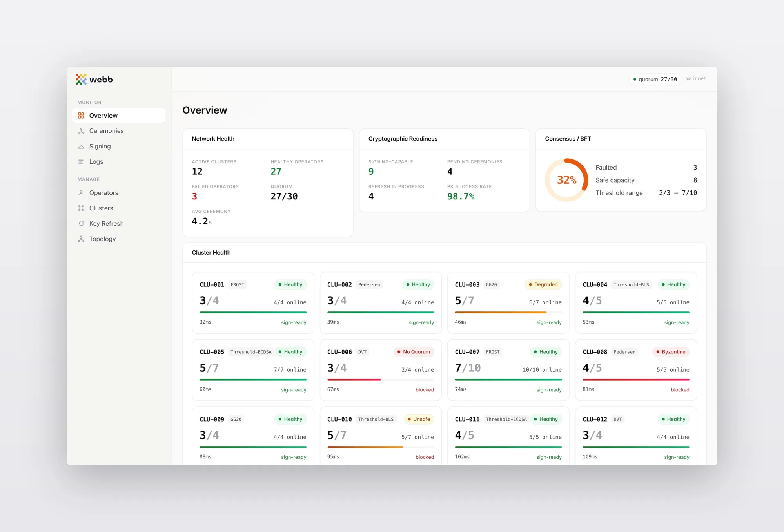784x532 pixels.
Task: Click the CLU-008 cluster name
Action: tap(595, 352)
